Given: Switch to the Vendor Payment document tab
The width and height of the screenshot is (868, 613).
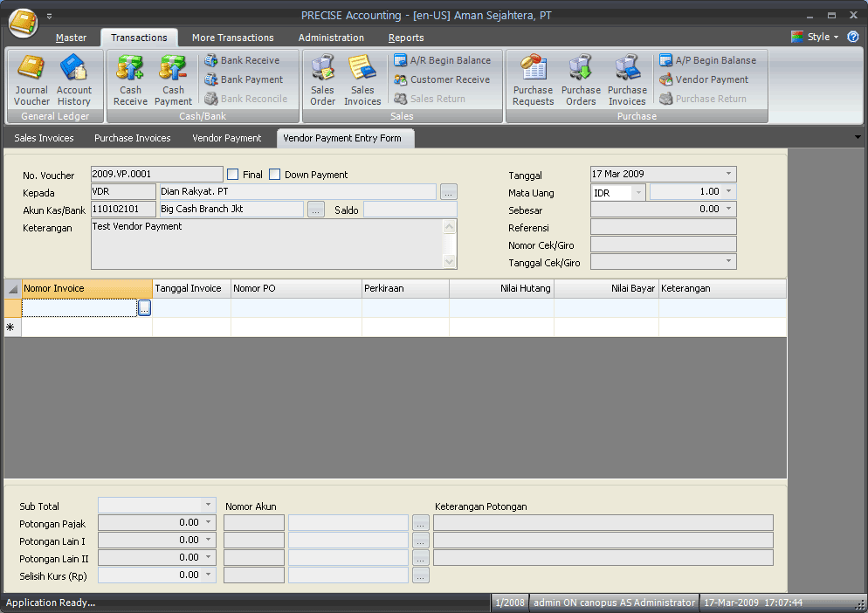Looking at the screenshot, I should pos(226,138).
